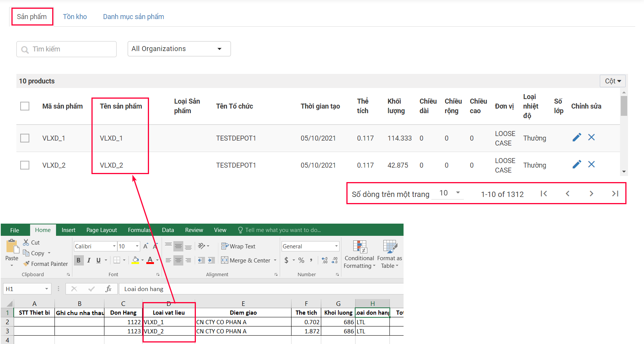Pick yellow fill color button in Excel
This screenshot has height=344, width=644.
135,260
